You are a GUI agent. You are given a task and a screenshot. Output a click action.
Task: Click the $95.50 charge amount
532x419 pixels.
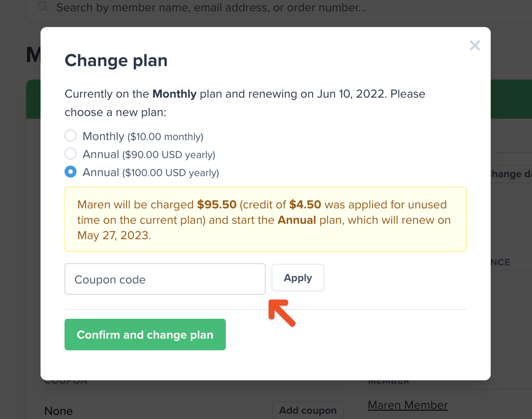click(217, 205)
